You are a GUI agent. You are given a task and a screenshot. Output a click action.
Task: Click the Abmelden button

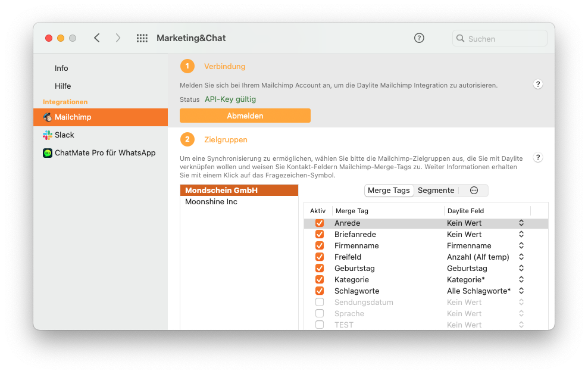coord(245,116)
